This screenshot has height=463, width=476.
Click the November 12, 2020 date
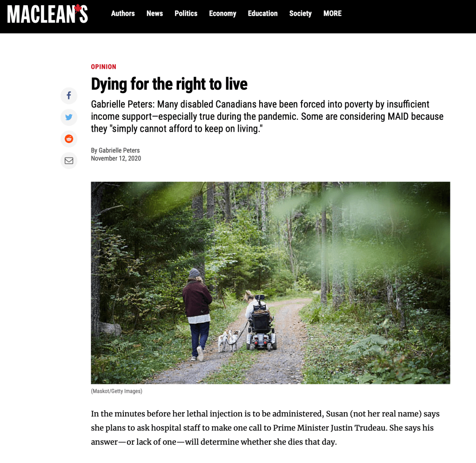[x=116, y=158]
